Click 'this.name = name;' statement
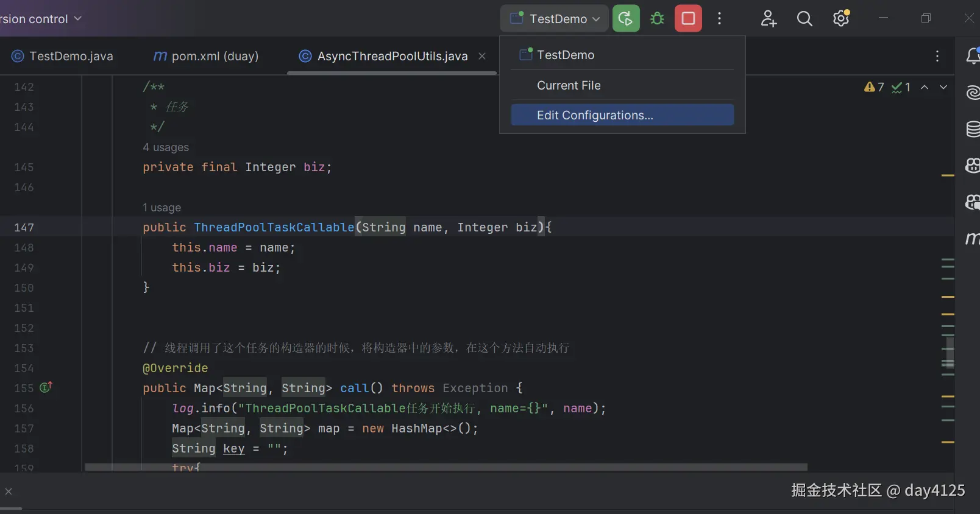This screenshot has width=980, height=514. [233, 247]
